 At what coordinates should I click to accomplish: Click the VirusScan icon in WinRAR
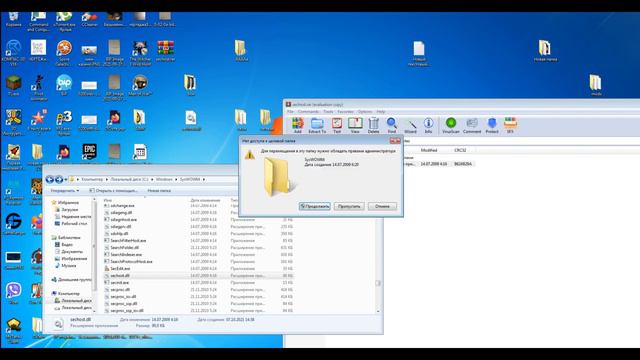tap(451, 125)
